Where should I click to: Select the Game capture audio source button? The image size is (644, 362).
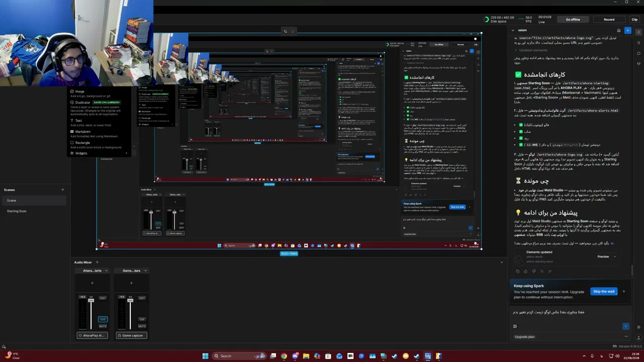132,335
